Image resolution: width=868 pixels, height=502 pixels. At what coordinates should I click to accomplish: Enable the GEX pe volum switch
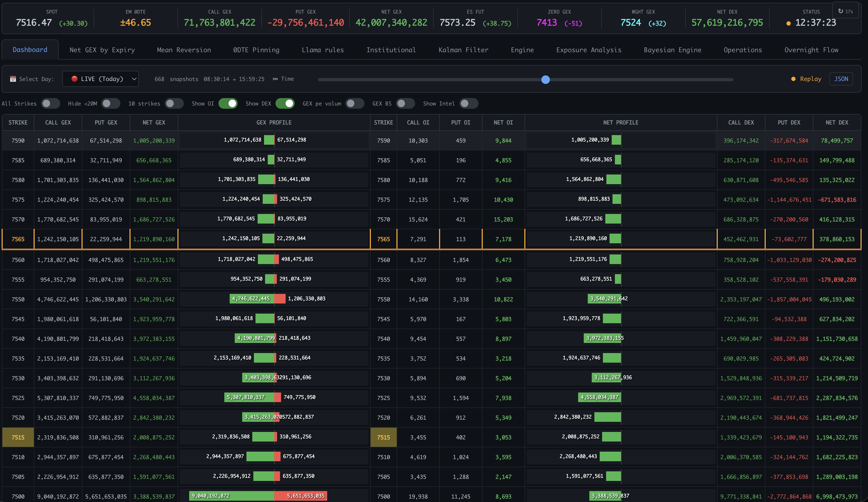(355, 103)
